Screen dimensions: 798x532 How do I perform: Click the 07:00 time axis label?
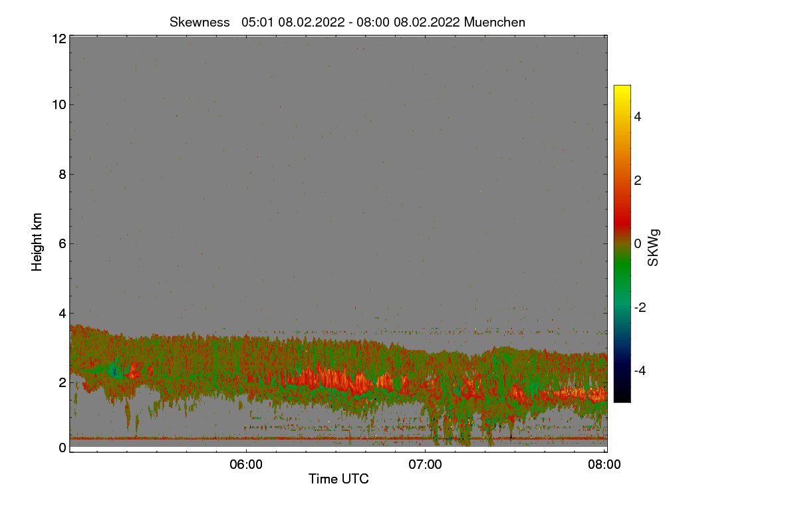click(x=425, y=465)
